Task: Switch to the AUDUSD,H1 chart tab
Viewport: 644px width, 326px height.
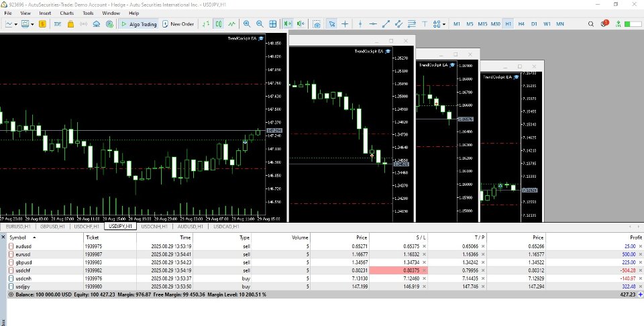Action: [x=190, y=226]
